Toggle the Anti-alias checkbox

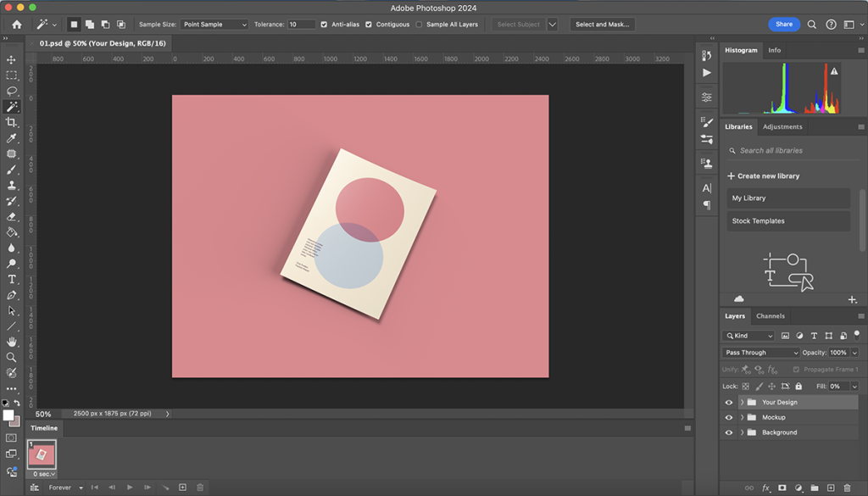(x=323, y=25)
